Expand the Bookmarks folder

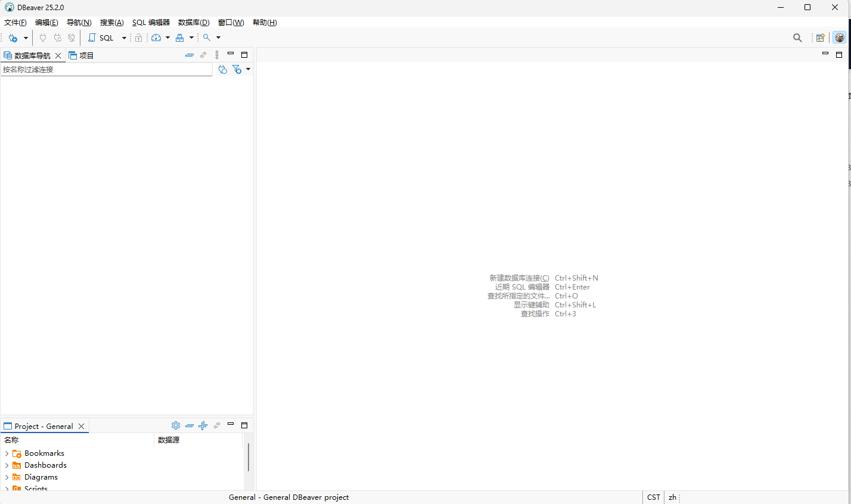pyautogui.click(x=7, y=453)
